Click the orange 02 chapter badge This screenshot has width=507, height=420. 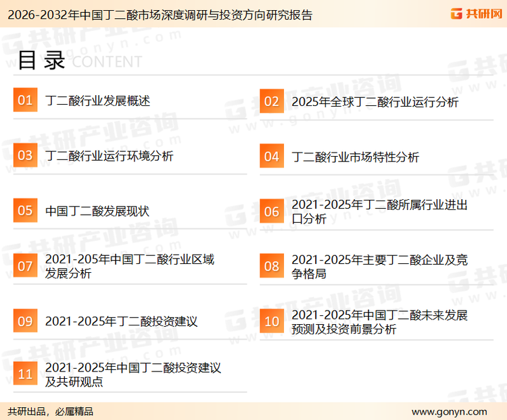(x=271, y=102)
